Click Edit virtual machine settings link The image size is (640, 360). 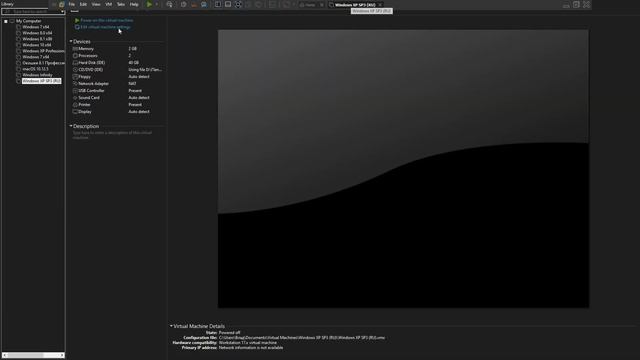tap(105, 27)
